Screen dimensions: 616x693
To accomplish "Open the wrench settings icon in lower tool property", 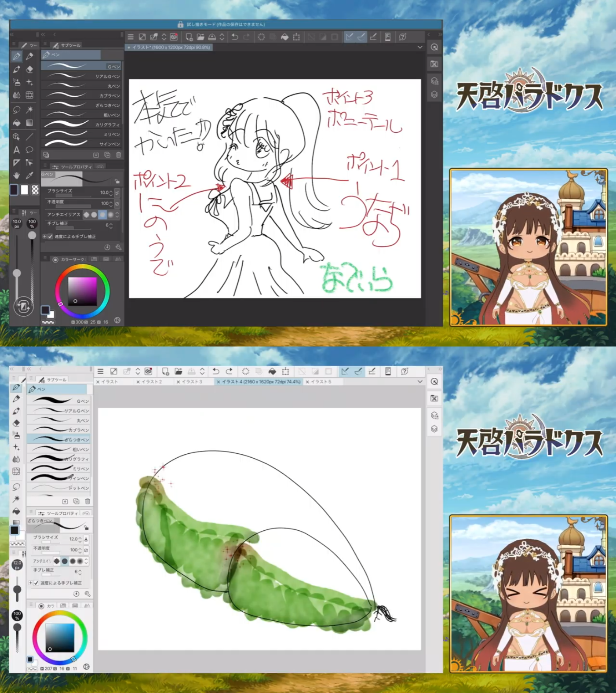I will pos(87,594).
